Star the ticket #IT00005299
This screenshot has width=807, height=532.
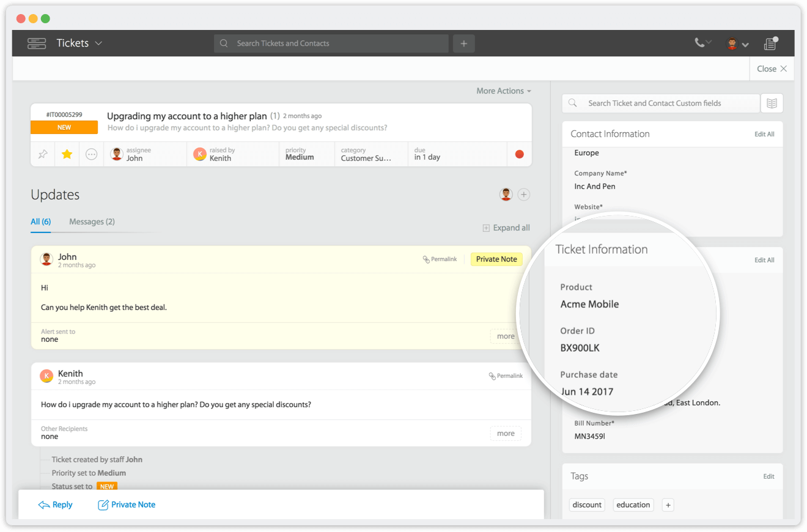[67, 154]
